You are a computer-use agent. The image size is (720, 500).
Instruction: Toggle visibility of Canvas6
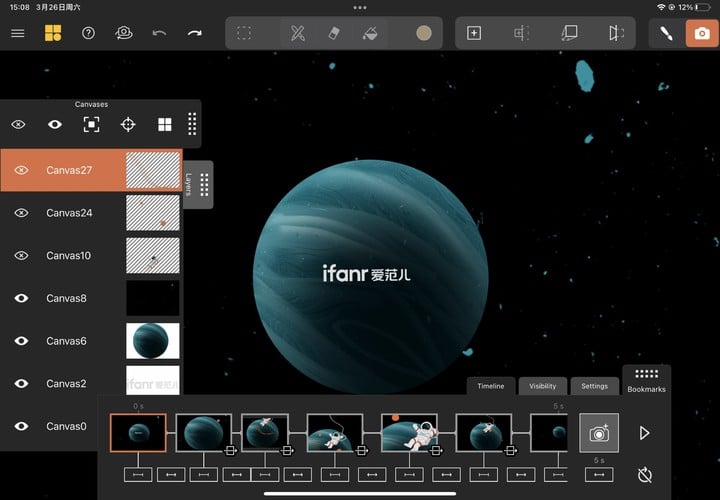[21, 341]
